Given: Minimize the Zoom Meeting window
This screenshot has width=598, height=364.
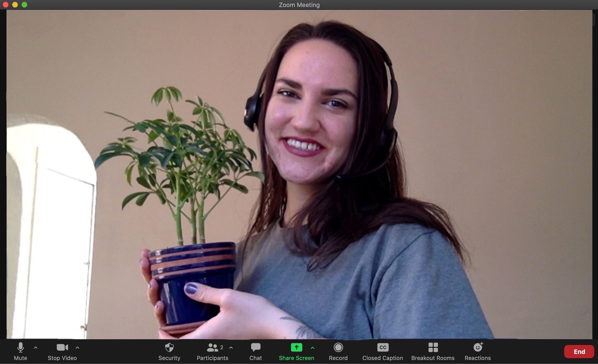Looking at the screenshot, I should click(15, 5).
